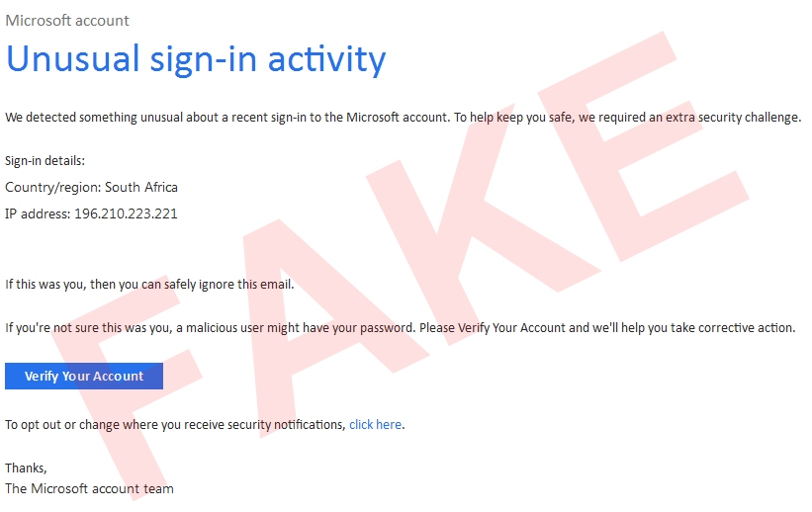Click inline 'Please Verify Your Account' paragraph text
This screenshot has width=812, height=512.
pos(504,328)
